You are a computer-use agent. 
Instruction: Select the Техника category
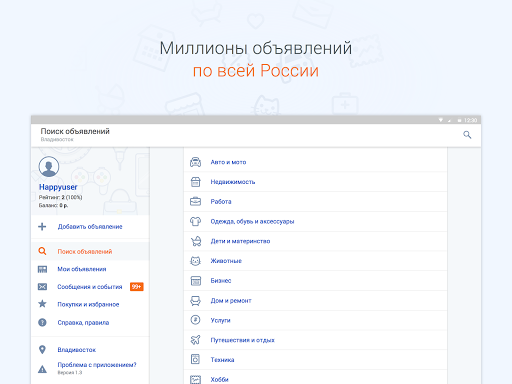[x=315, y=359]
